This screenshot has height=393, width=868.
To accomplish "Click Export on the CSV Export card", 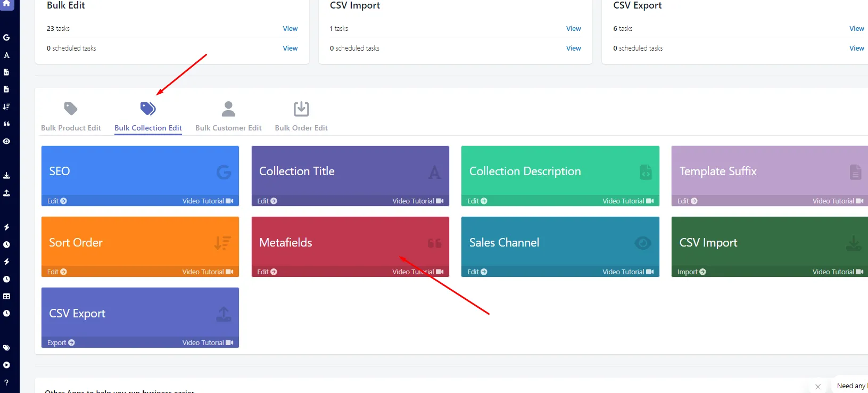I will [x=61, y=342].
